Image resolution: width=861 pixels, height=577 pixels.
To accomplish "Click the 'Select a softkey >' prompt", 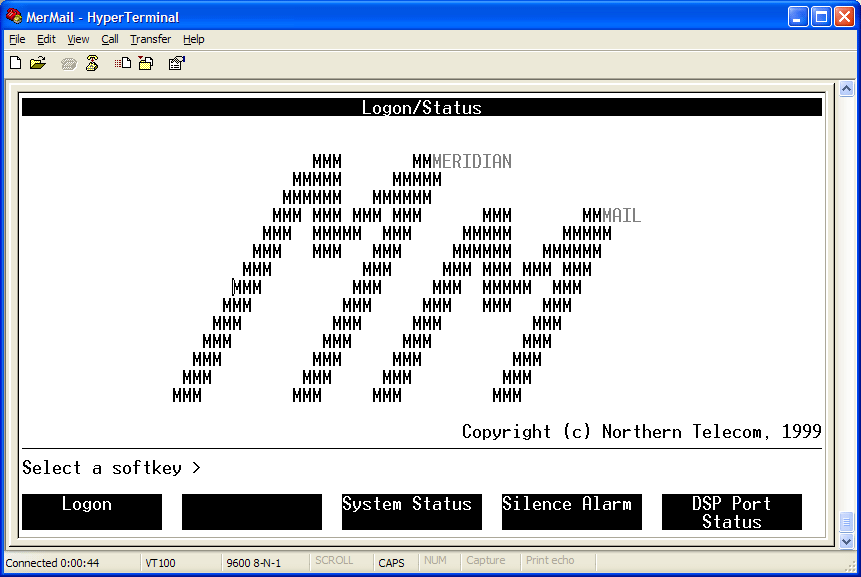I will click(x=111, y=468).
